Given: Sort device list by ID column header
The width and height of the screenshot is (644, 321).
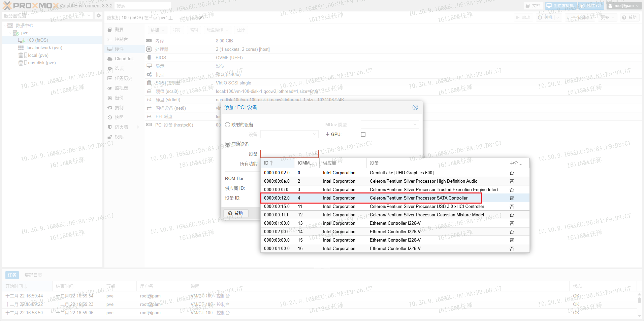Looking at the screenshot, I should tap(277, 163).
